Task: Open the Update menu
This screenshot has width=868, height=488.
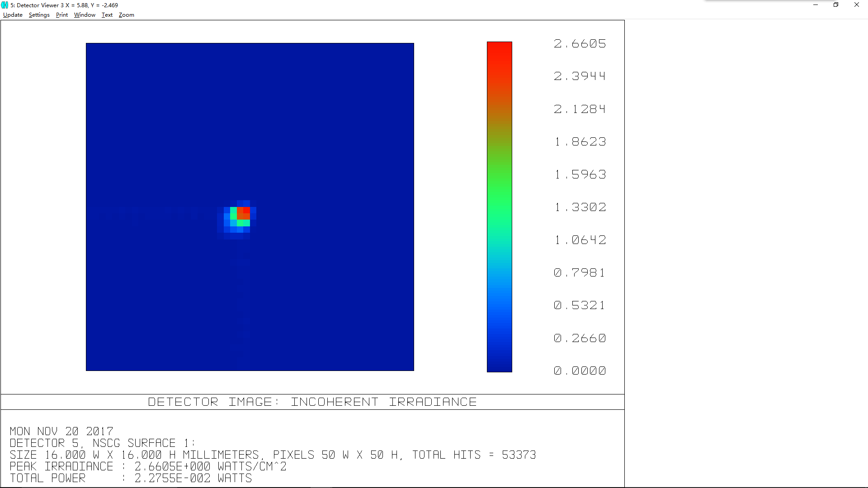Action: pyautogui.click(x=13, y=15)
